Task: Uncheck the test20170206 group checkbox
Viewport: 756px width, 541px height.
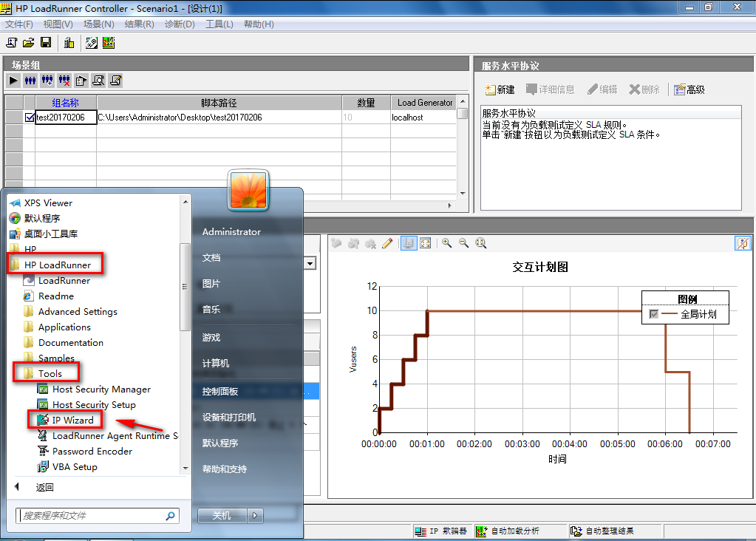Action: [x=30, y=118]
